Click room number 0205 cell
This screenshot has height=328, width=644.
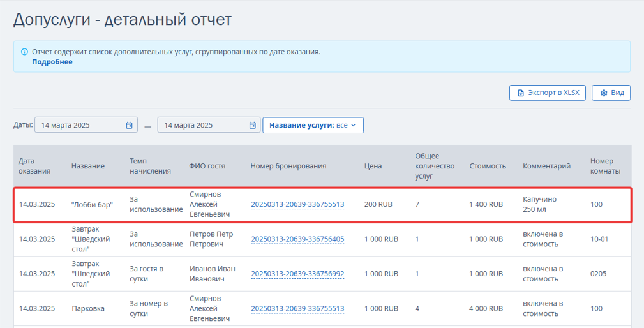(598, 274)
